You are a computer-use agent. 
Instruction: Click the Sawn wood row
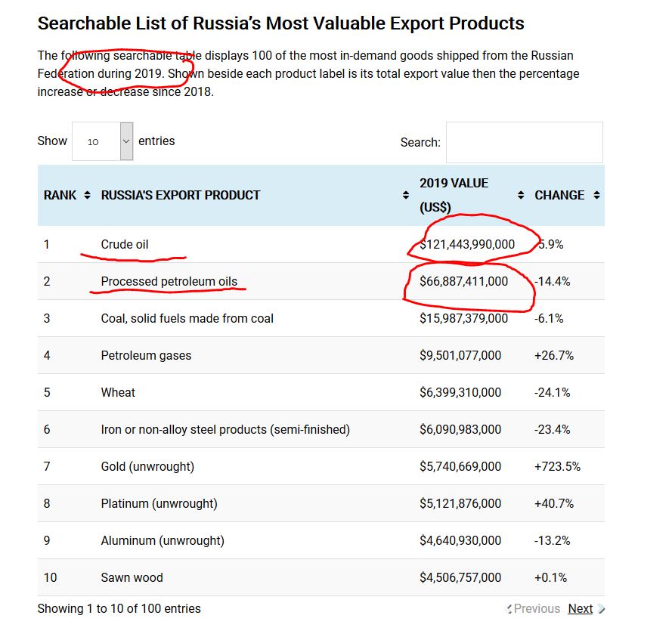tap(321, 577)
